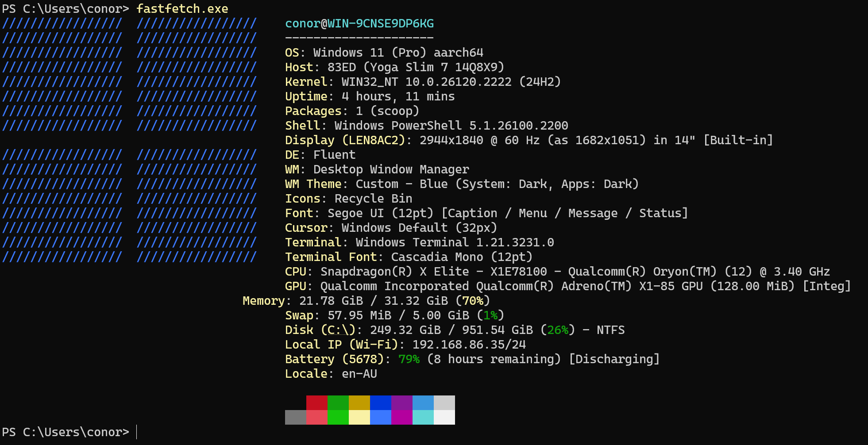
Task: Click the fastfetch.exe command text
Action: pos(182,9)
